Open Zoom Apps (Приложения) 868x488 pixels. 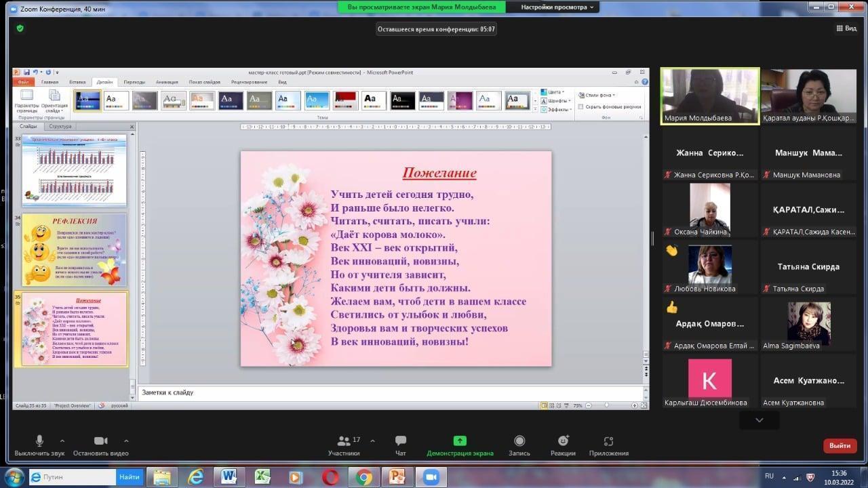pos(608,441)
